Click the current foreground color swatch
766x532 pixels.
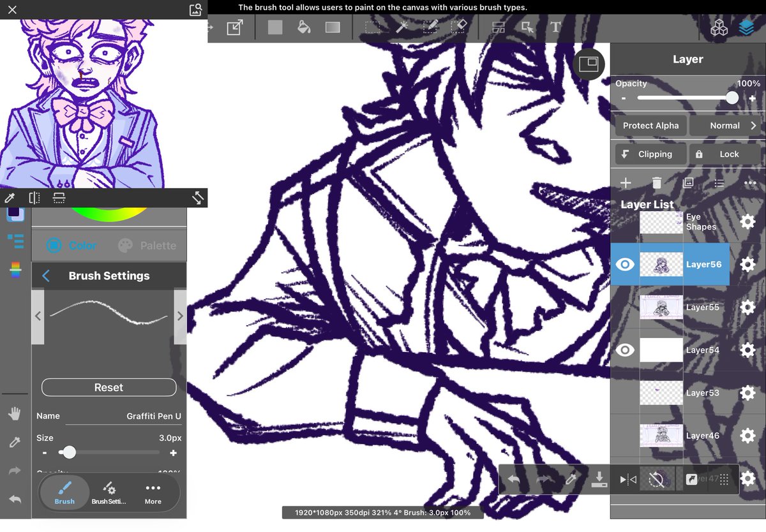[x=15, y=213]
